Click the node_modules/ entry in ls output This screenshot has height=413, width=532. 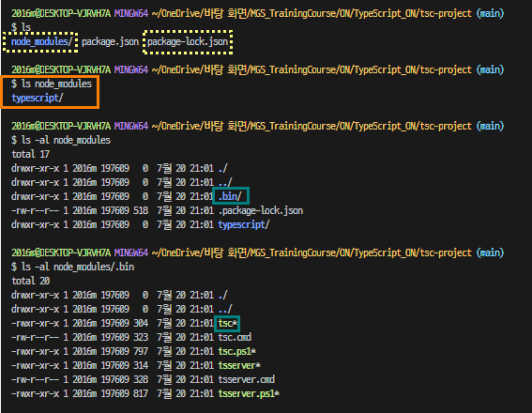(x=41, y=41)
